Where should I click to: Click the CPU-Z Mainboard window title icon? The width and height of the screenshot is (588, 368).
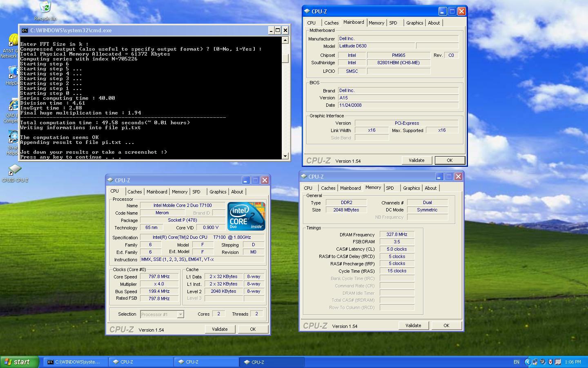pos(307,11)
